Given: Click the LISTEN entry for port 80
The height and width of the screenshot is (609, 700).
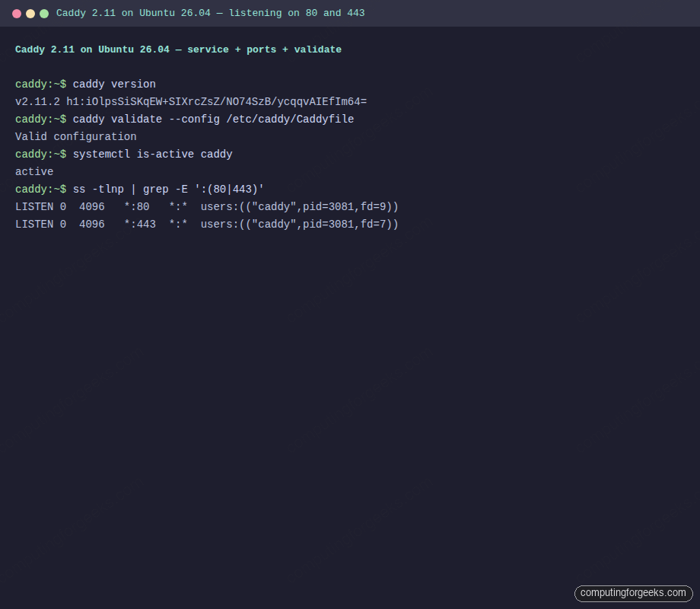Looking at the screenshot, I should 205,206.
